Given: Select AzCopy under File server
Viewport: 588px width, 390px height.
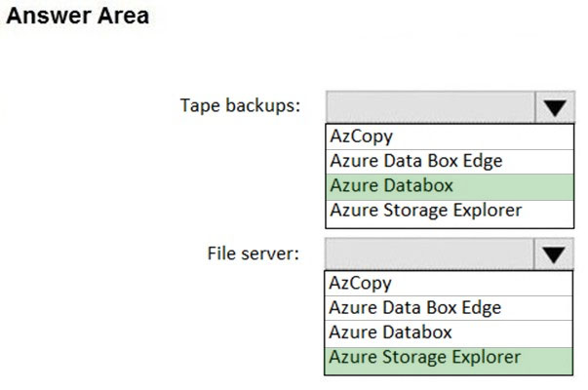Looking at the screenshot, I should (449, 284).
